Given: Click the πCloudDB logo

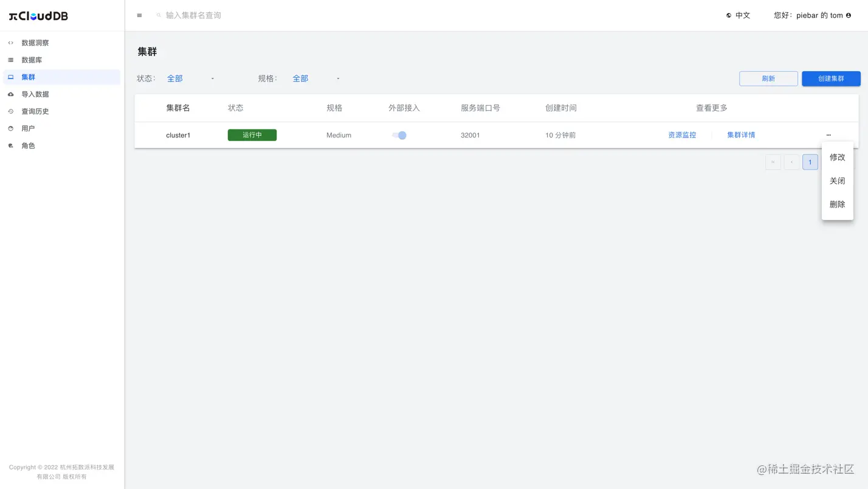Looking at the screenshot, I should coord(38,16).
